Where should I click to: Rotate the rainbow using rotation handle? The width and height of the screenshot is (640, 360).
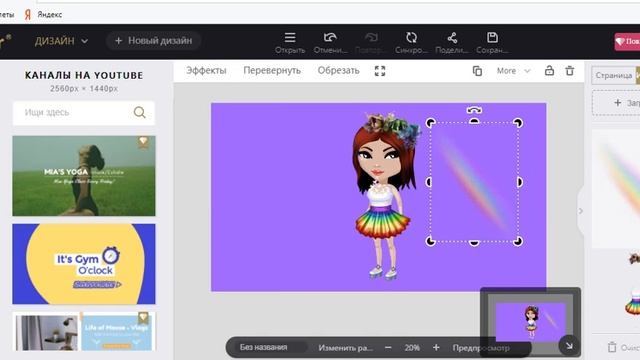(x=474, y=110)
